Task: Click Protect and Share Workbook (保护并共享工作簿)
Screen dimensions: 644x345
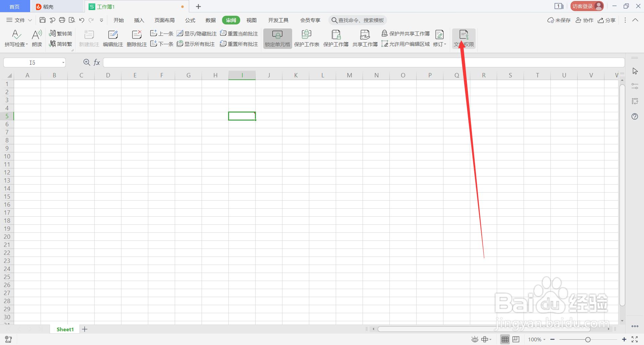Action: pyautogui.click(x=406, y=33)
